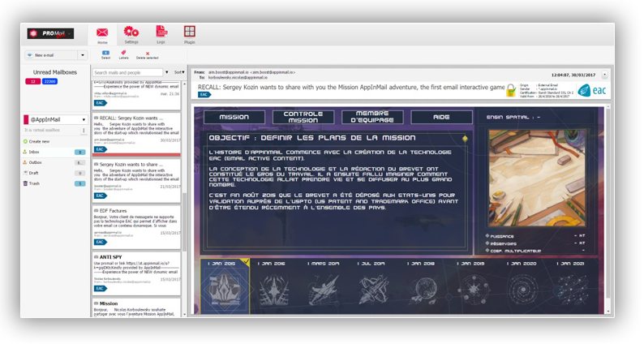Open the message header options dropdown
This screenshot has width=644, height=344.
coord(604,75)
